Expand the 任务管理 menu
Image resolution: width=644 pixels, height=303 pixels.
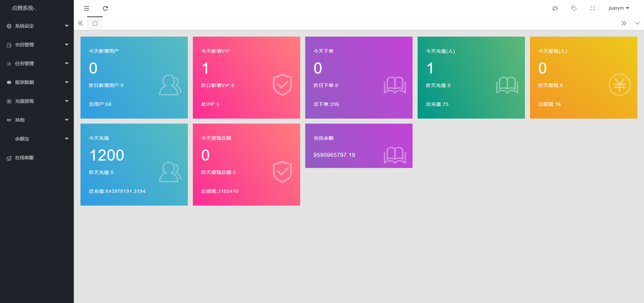(37, 63)
